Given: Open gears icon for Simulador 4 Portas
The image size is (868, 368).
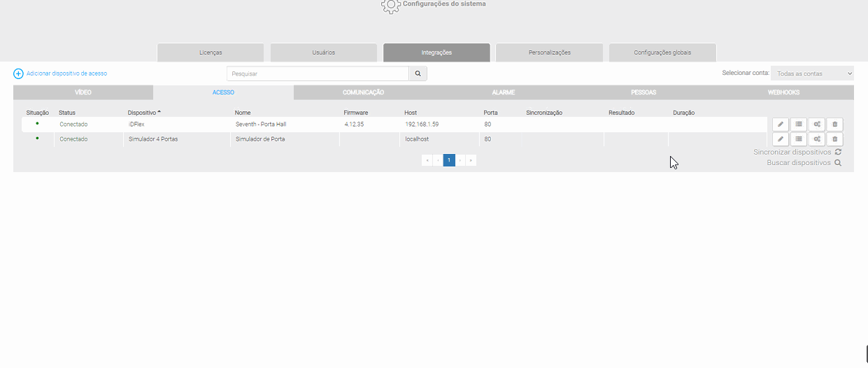Looking at the screenshot, I should click(816, 139).
